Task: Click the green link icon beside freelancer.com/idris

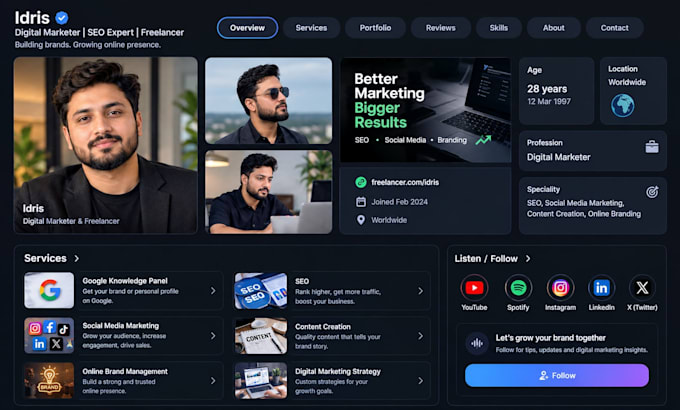Action: pyautogui.click(x=361, y=182)
